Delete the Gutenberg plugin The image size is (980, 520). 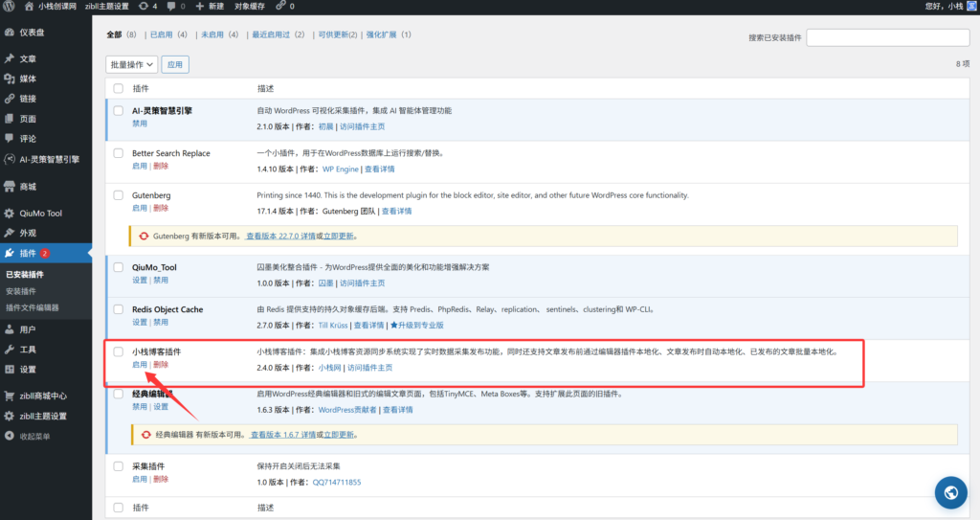point(161,209)
